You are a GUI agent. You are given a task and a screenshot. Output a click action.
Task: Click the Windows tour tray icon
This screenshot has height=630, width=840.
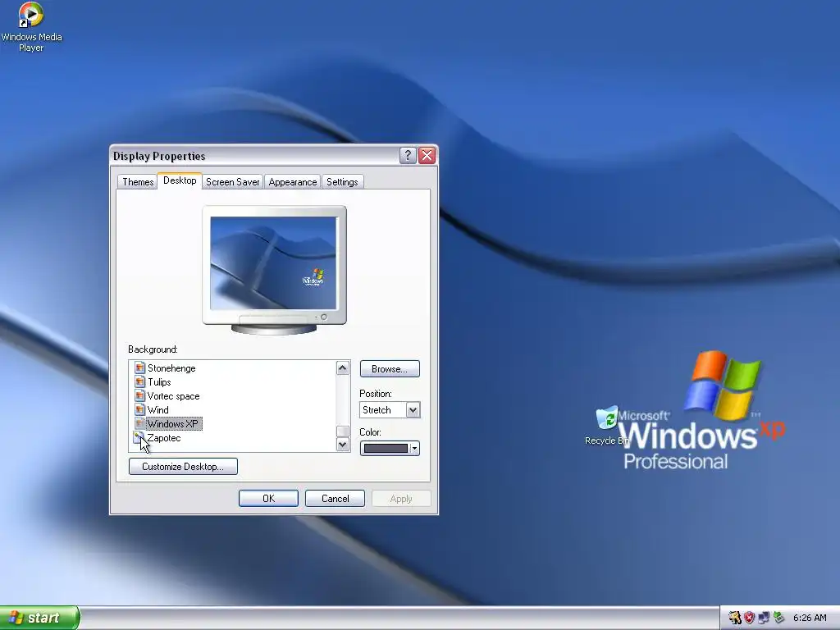[x=734, y=619]
